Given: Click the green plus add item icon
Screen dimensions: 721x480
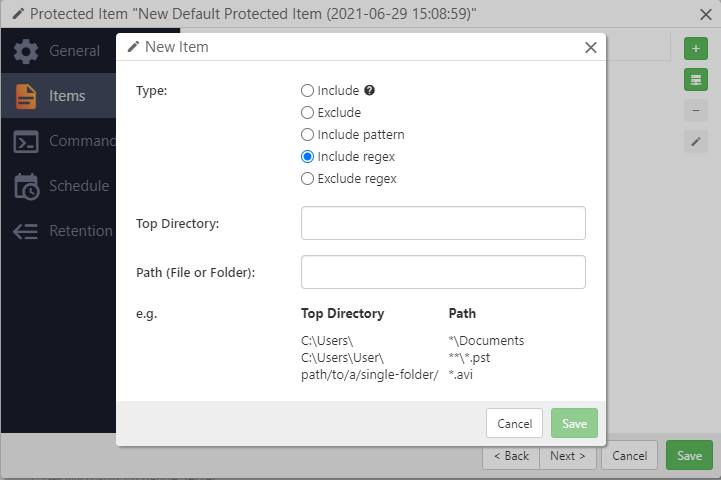Looking at the screenshot, I should coord(695,48).
